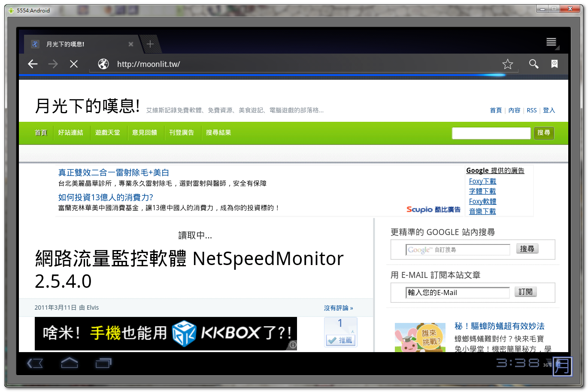The width and height of the screenshot is (588, 392).
Task: Click the 訂閱 subscribe button
Action: [525, 292]
